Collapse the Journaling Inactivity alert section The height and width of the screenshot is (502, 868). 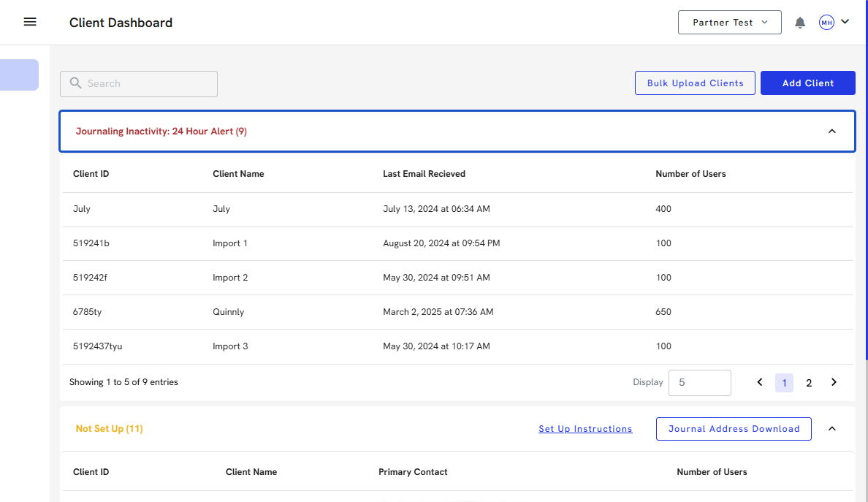[831, 132]
